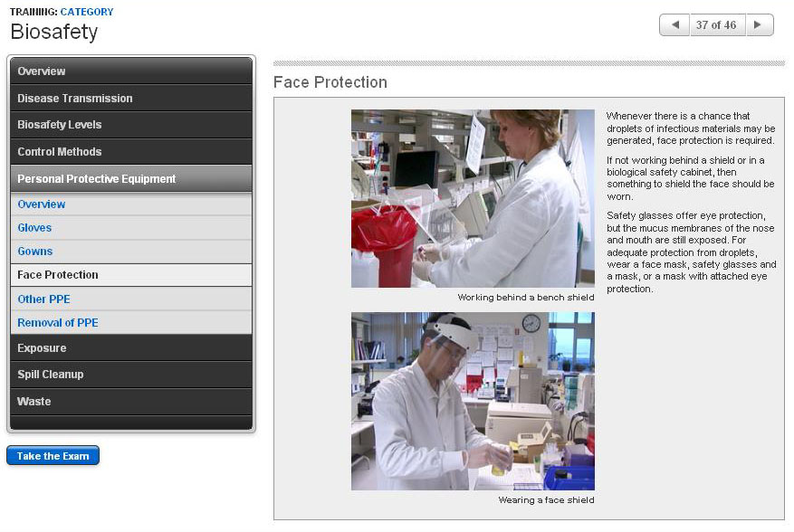The image size is (794, 532).
Task: Expand the Disease Transmission section
Action: click(131, 99)
